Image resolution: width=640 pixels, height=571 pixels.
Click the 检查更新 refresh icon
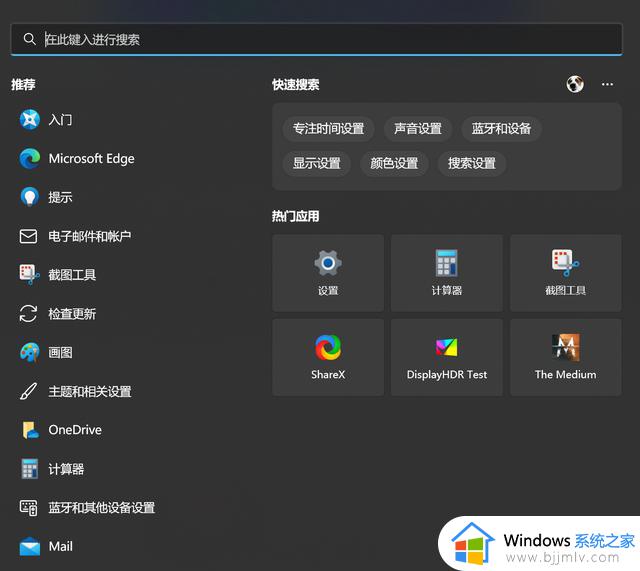click(29, 313)
